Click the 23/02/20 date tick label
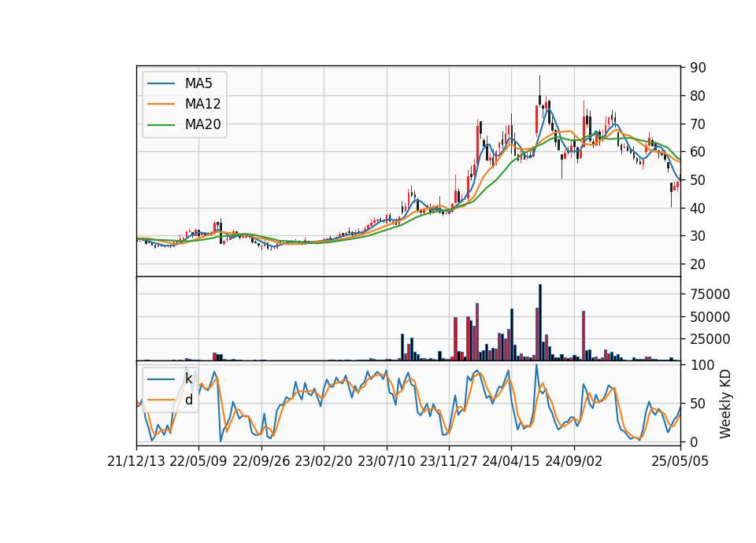 pyautogui.click(x=324, y=462)
